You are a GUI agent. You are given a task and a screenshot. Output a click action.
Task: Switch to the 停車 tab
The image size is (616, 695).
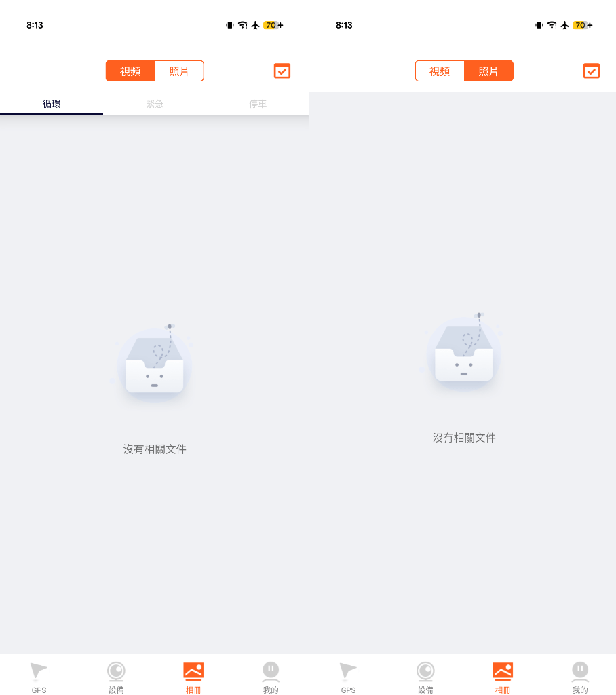258,104
